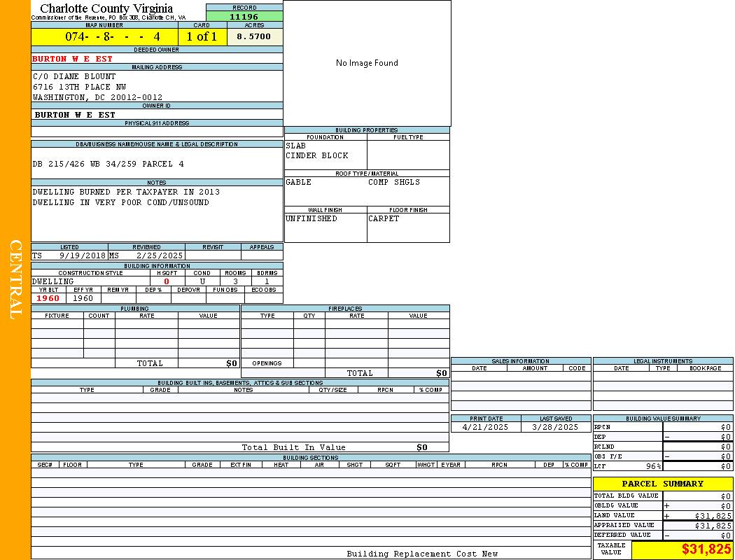The width and height of the screenshot is (735, 560).
Task: Click the acres value 8.5700
Action: (254, 36)
